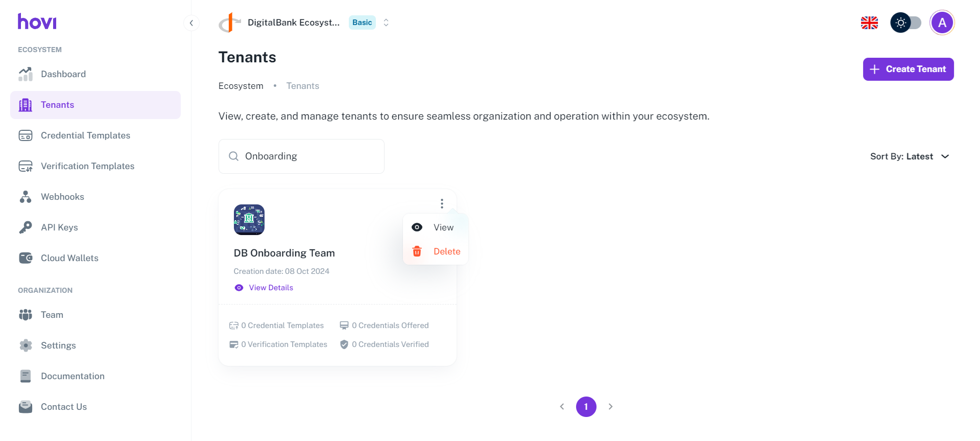Collapse the sidebar with chevron
The height and width of the screenshot is (441, 980).
coord(191,23)
